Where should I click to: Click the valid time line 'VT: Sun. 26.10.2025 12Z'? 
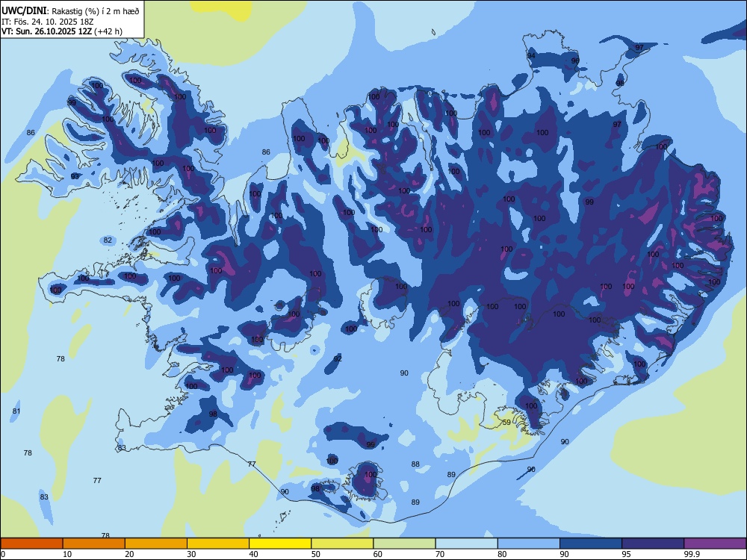pos(48,31)
